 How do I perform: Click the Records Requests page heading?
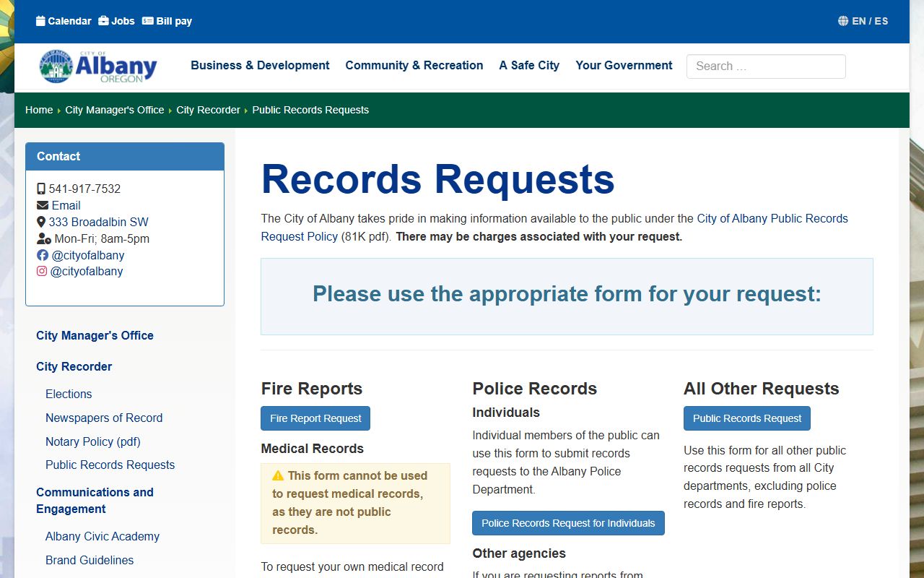[437, 179]
